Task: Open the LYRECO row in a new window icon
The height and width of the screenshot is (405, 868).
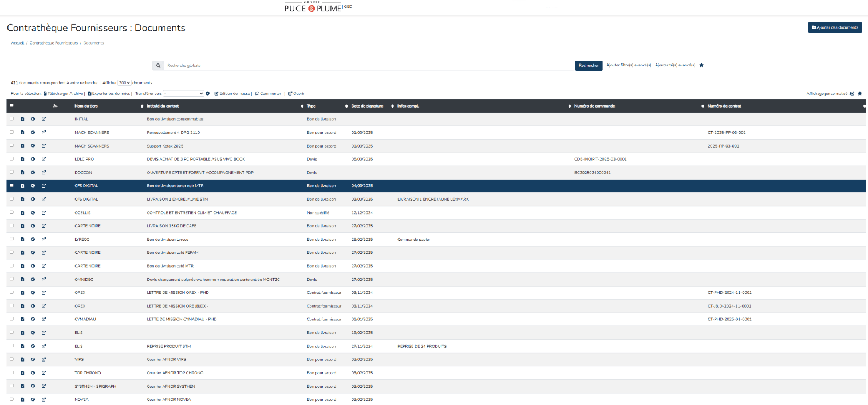Action: (x=44, y=239)
